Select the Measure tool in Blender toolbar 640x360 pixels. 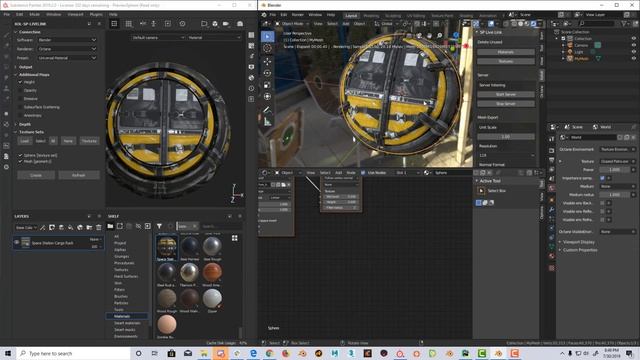click(x=267, y=122)
